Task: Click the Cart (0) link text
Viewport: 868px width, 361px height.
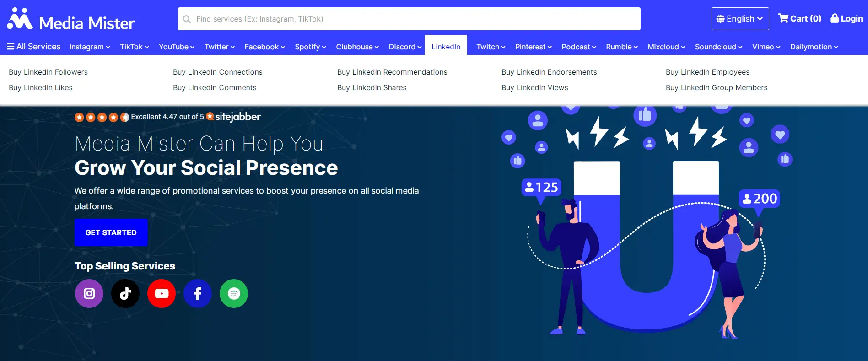Action: click(806, 19)
